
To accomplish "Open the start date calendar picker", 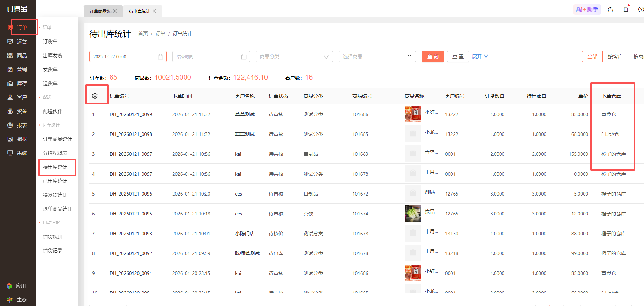I will point(160,56).
